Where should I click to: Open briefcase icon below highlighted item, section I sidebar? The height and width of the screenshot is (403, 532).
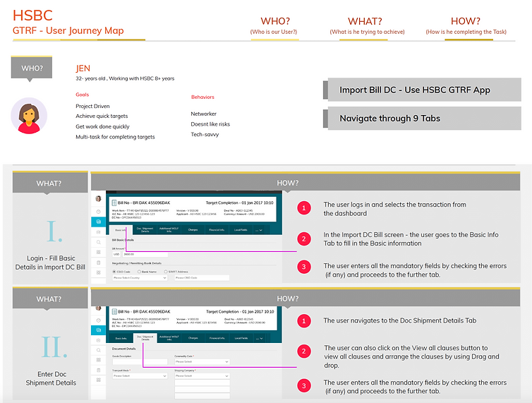[x=98, y=232]
